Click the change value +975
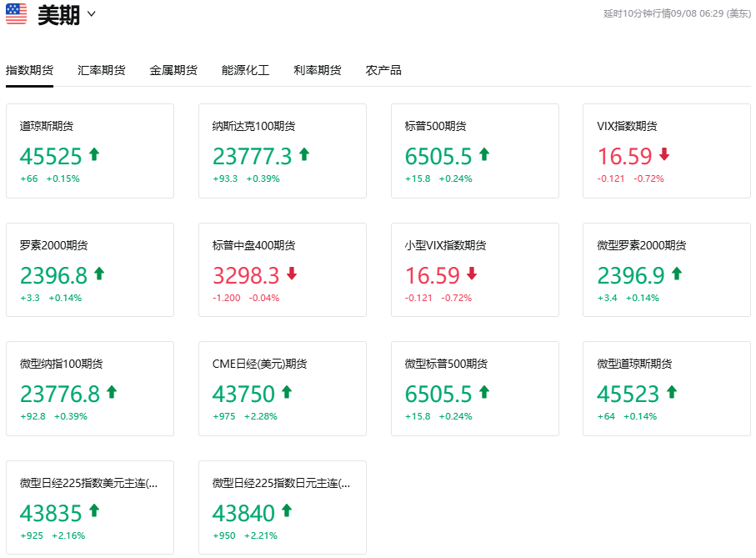 pyautogui.click(x=224, y=417)
